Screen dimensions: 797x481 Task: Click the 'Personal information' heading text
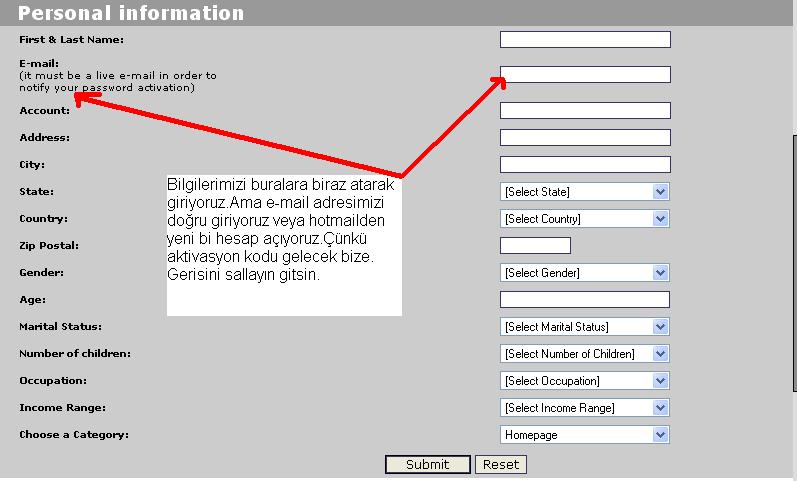(x=131, y=13)
